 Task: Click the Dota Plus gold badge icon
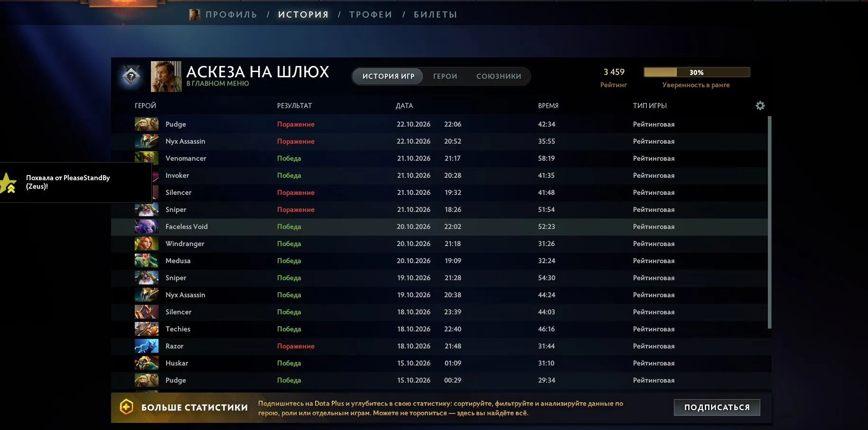126,407
